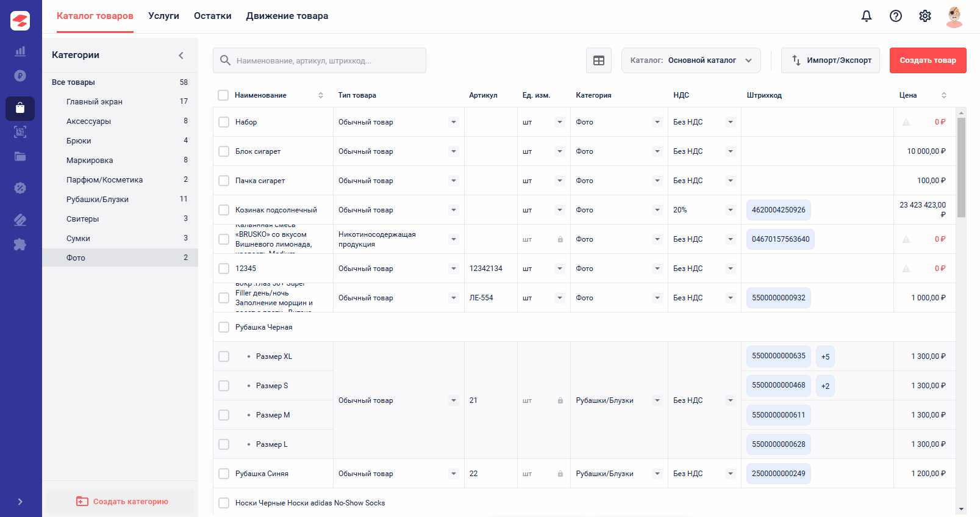Open notifications bell icon

click(866, 16)
